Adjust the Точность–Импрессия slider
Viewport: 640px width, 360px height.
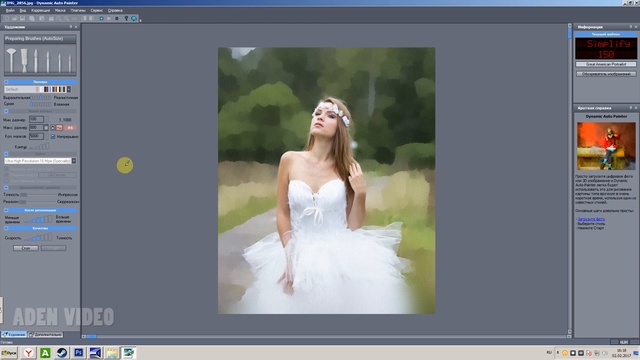[39, 195]
